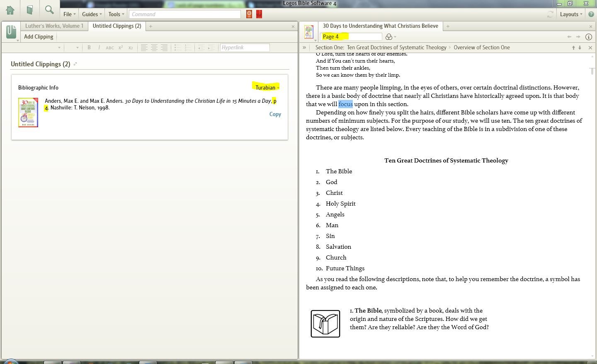Click Section One breadcrumb in locator bar

click(381, 47)
